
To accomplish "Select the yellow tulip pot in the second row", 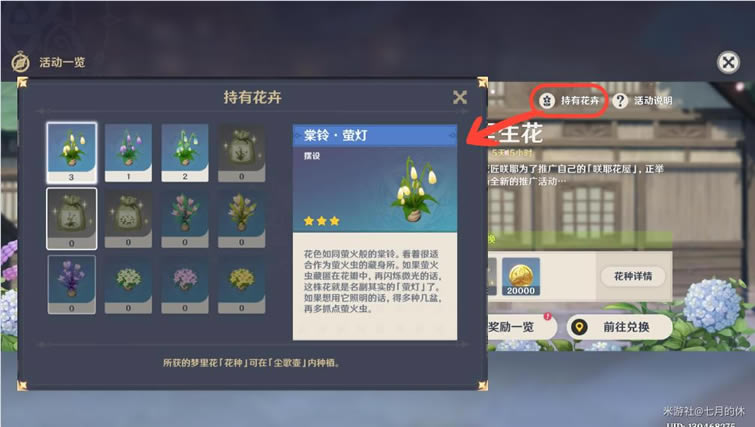I will pyautogui.click(x=241, y=219).
